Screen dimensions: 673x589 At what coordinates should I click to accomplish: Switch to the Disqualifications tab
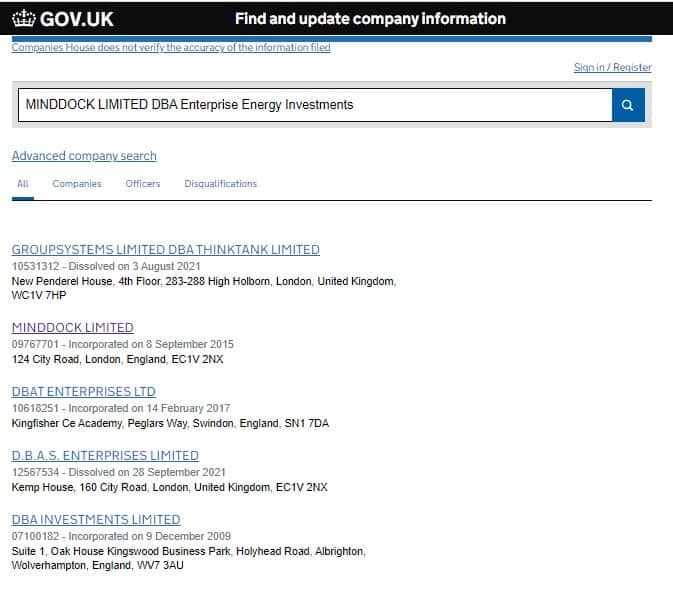pyautogui.click(x=221, y=184)
